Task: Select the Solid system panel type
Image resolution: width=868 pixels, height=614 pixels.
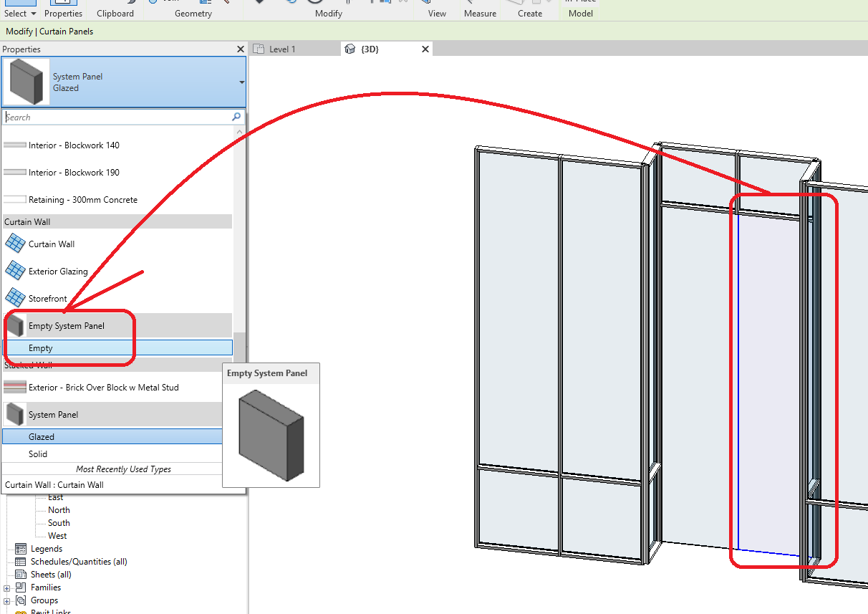Action: 38,454
